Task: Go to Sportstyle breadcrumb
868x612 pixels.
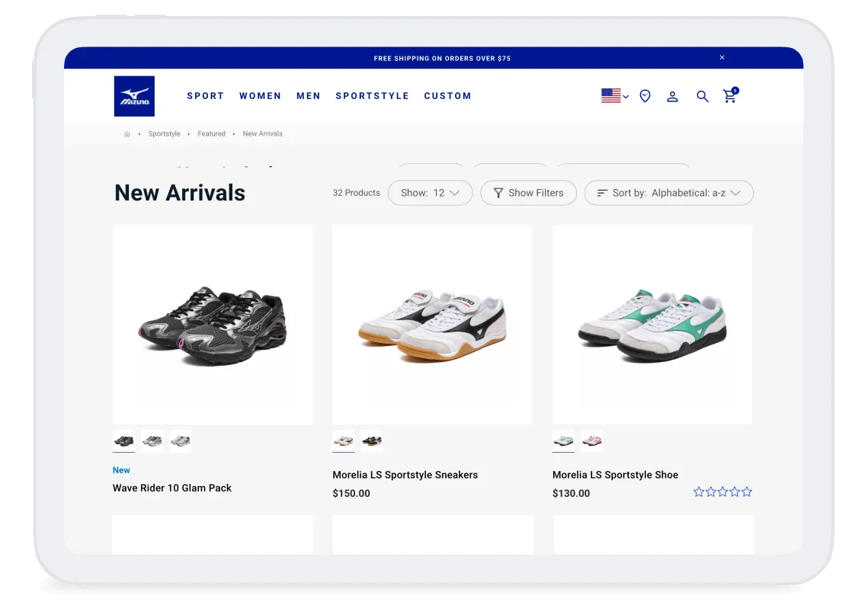Action: click(x=165, y=134)
